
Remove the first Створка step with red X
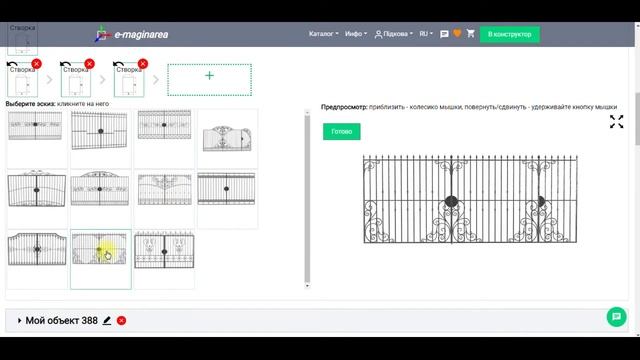click(36, 64)
